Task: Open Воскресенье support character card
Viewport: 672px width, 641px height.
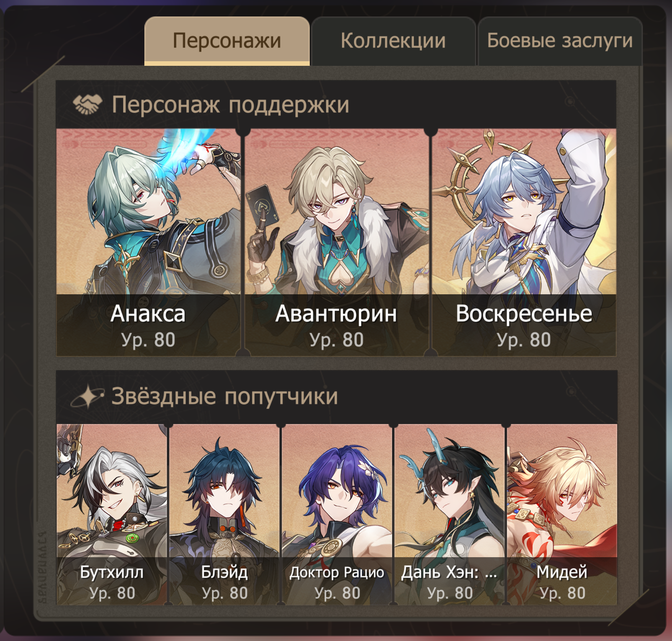Action: pos(524,242)
